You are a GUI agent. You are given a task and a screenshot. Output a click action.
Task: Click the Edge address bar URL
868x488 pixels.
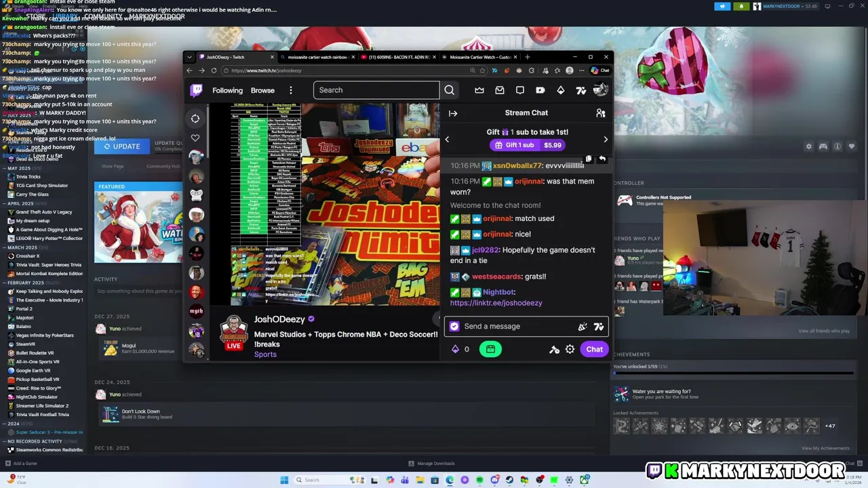pyautogui.click(x=266, y=70)
